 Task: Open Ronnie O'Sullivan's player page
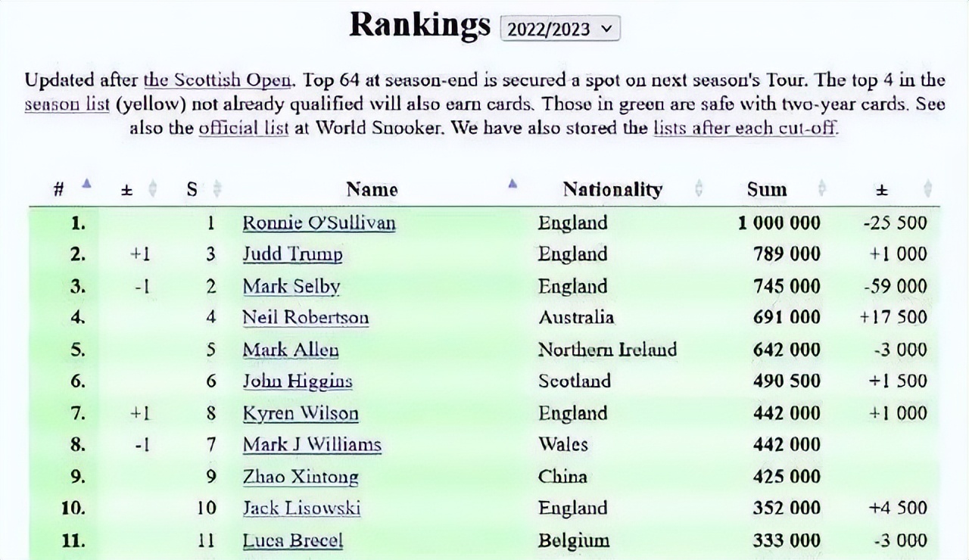319,223
